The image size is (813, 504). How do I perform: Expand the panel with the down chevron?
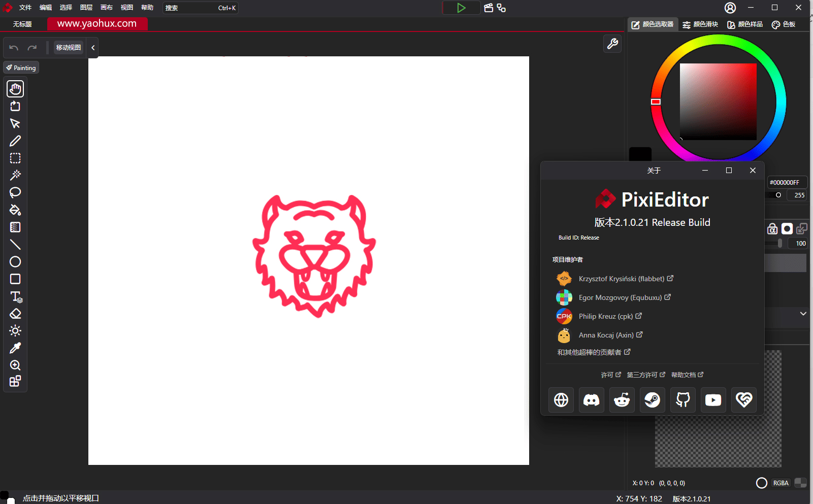click(803, 314)
